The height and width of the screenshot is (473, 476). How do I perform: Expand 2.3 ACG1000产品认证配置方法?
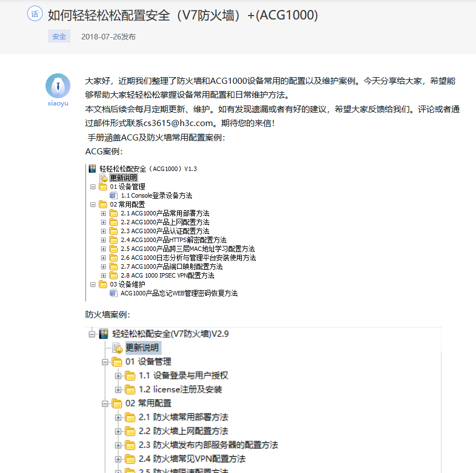tap(104, 231)
